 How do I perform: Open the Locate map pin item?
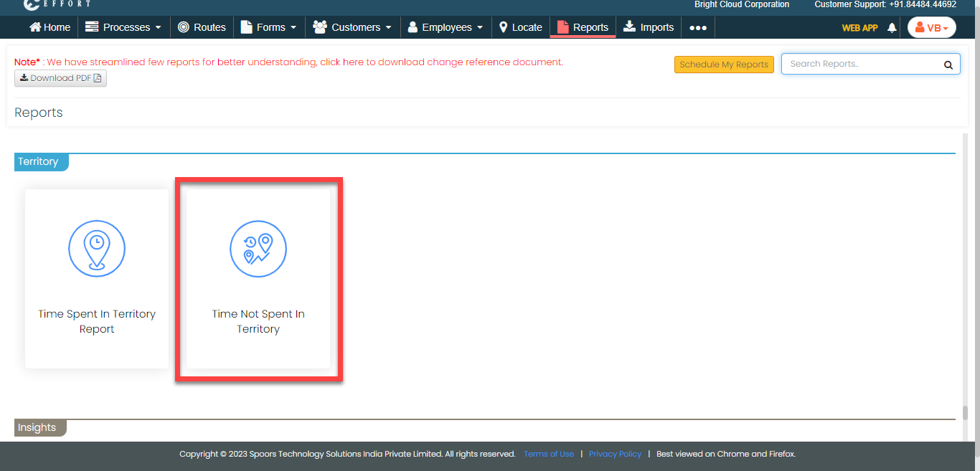point(520,27)
